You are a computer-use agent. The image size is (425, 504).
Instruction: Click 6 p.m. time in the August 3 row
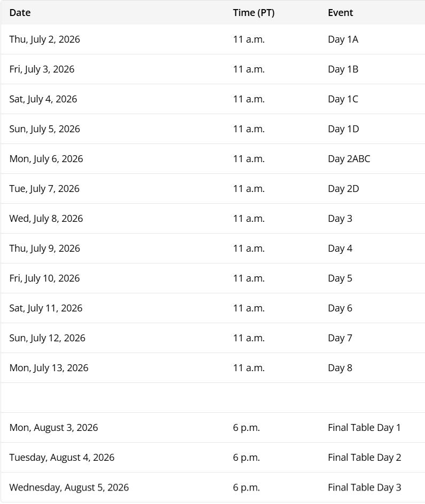pyautogui.click(x=246, y=428)
